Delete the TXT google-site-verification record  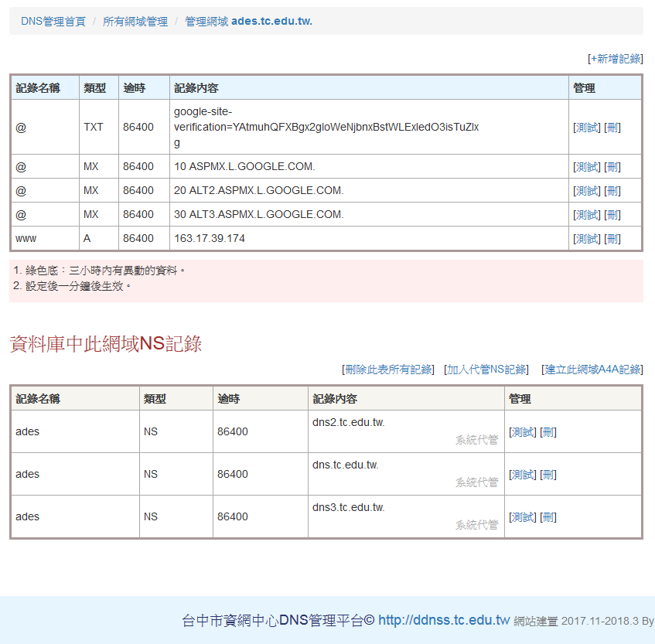[x=612, y=128]
